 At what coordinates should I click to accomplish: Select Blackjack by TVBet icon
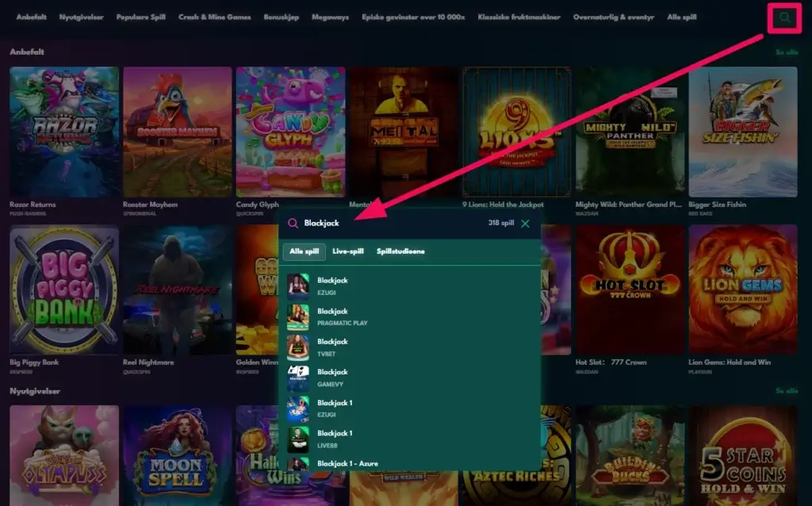(x=298, y=346)
